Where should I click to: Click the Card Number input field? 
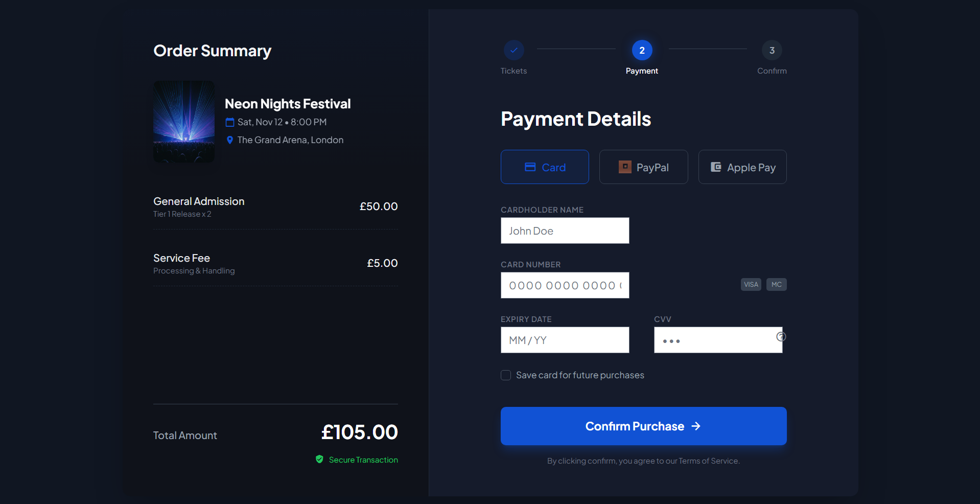coord(565,285)
